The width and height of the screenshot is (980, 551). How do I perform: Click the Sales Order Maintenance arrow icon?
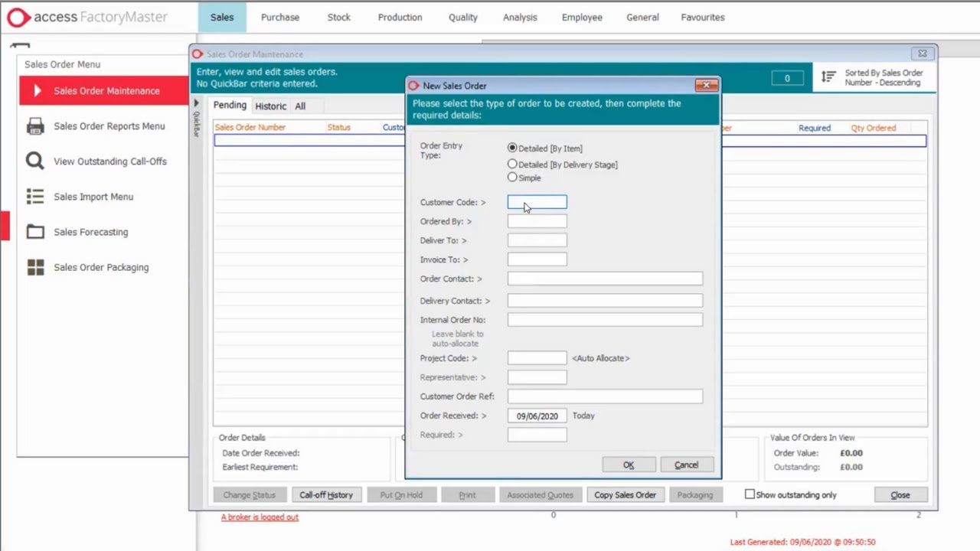tap(37, 91)
